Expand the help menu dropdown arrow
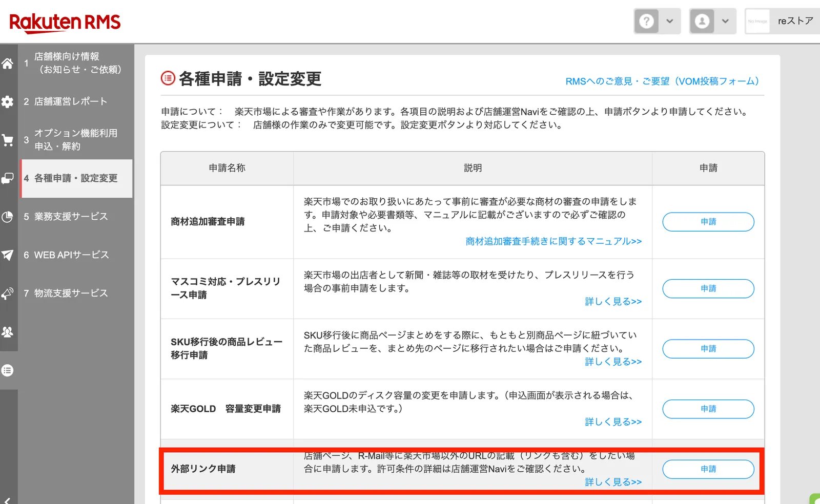 click(670, 21)
